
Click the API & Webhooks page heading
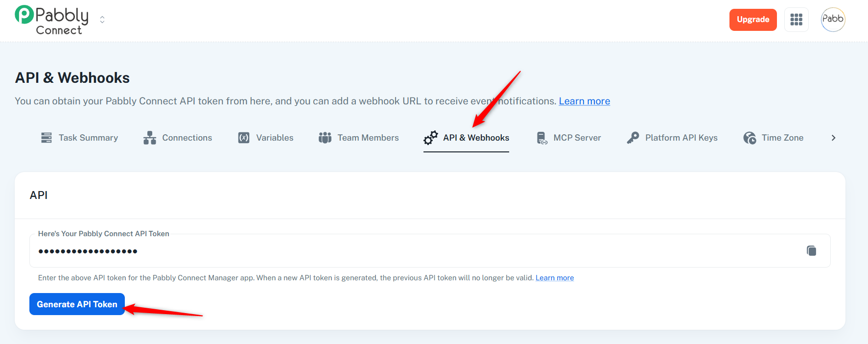point(72,78)
